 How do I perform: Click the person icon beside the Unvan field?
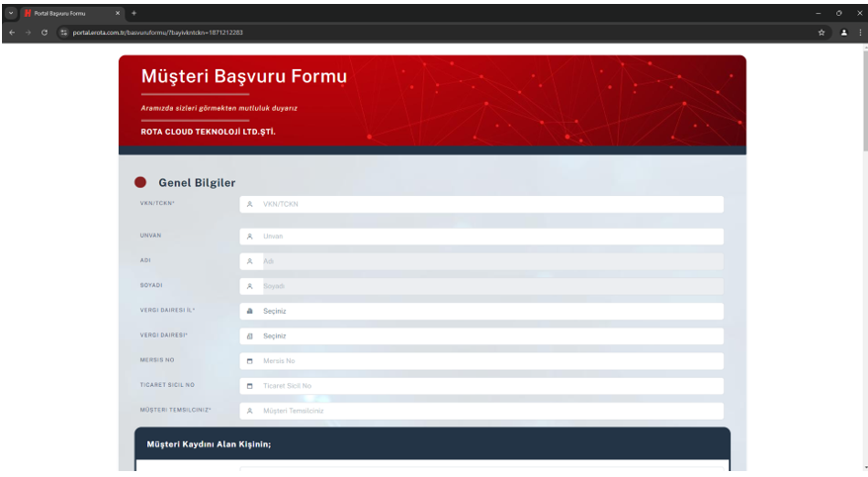coord(250,237)
